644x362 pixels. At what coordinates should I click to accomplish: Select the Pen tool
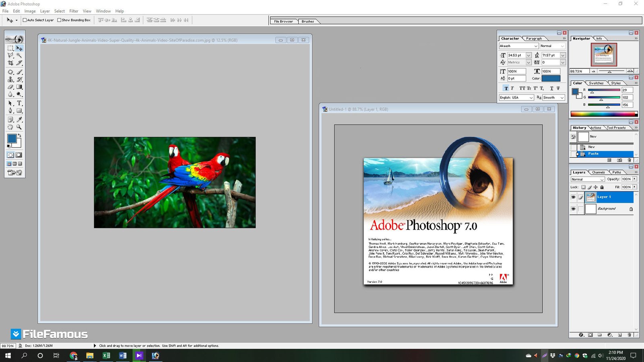10,111
